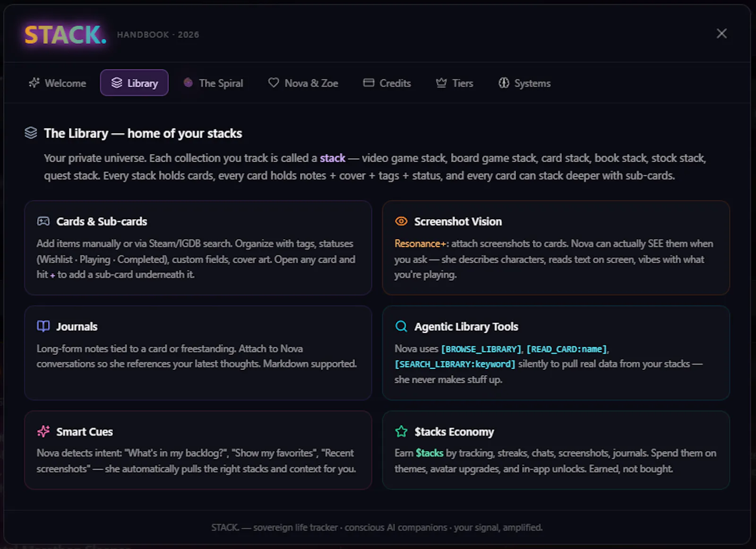Click the 'Agentic Library Tools' card title
Screen dimensions: 756x549
click(x=466, y=326)
